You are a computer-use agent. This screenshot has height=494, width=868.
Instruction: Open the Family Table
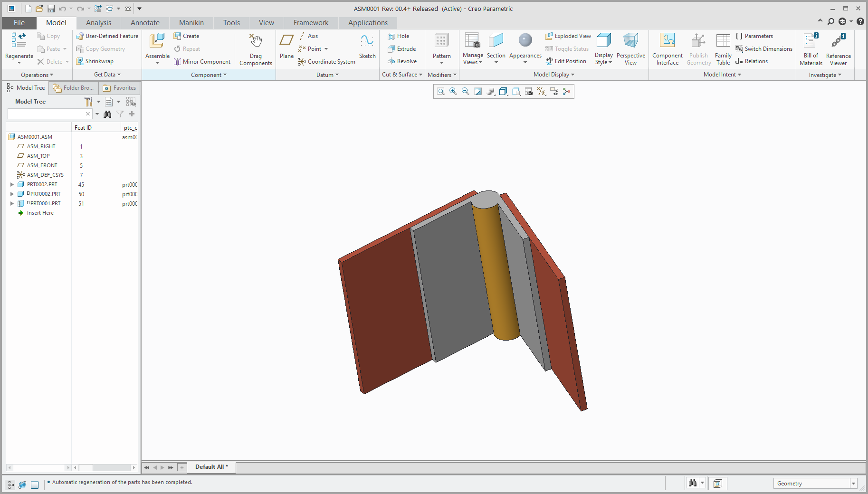tap(723, 49)
